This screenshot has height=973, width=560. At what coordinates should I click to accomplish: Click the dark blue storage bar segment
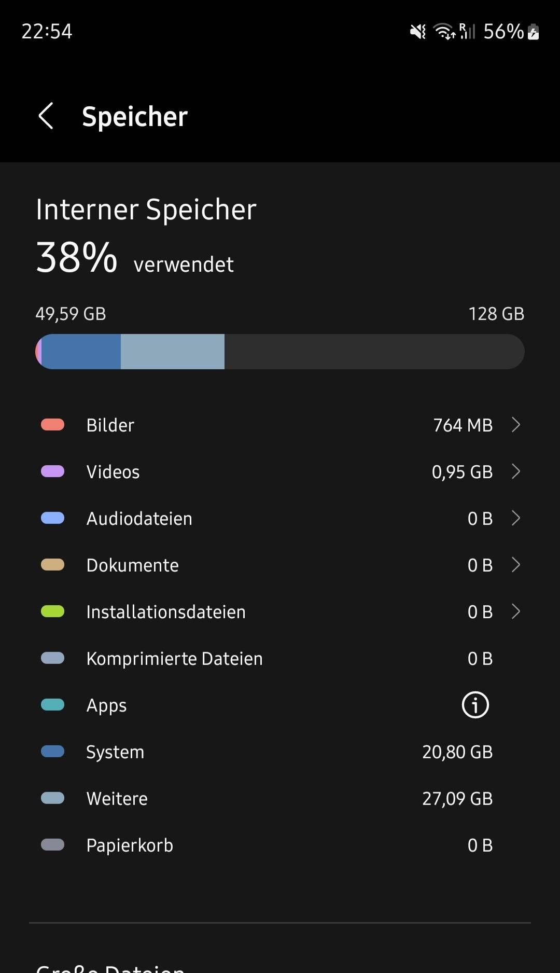click(x=81, y=352)
